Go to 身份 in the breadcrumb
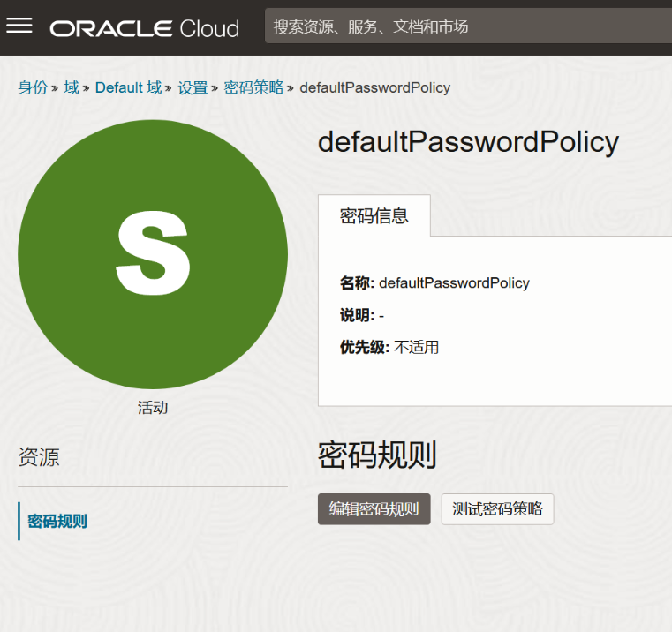 coord(33,87)
